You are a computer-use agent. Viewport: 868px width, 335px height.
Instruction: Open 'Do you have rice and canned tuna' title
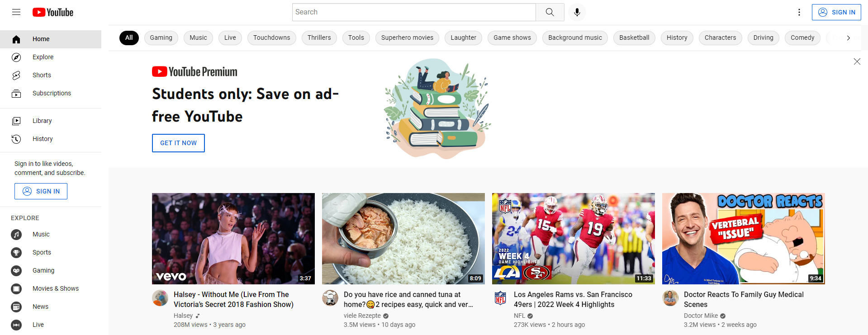[408, 299]
